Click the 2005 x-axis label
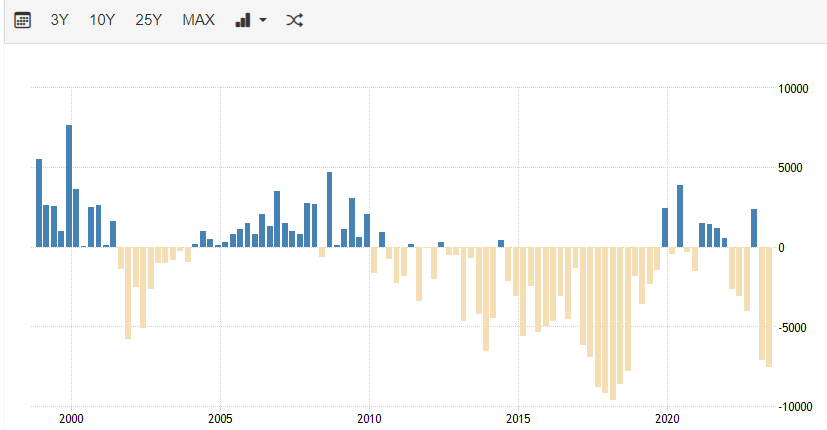The image size is (827, 430). pos(220,417)
